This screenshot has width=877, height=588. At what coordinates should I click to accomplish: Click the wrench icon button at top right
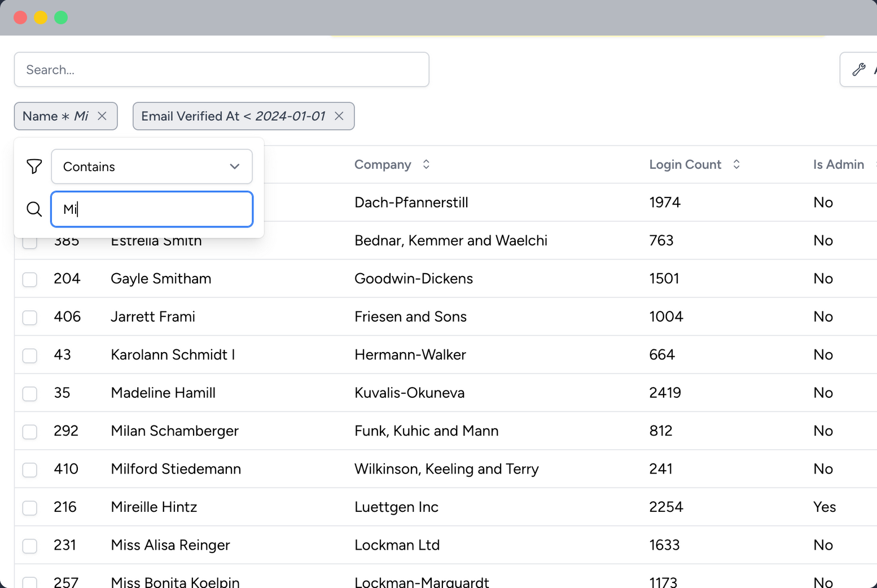tap(859, 69)
